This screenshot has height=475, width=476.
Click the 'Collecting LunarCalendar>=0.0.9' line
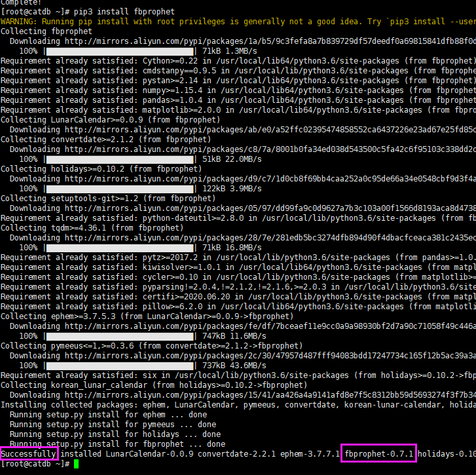click(x=110, y=120)
